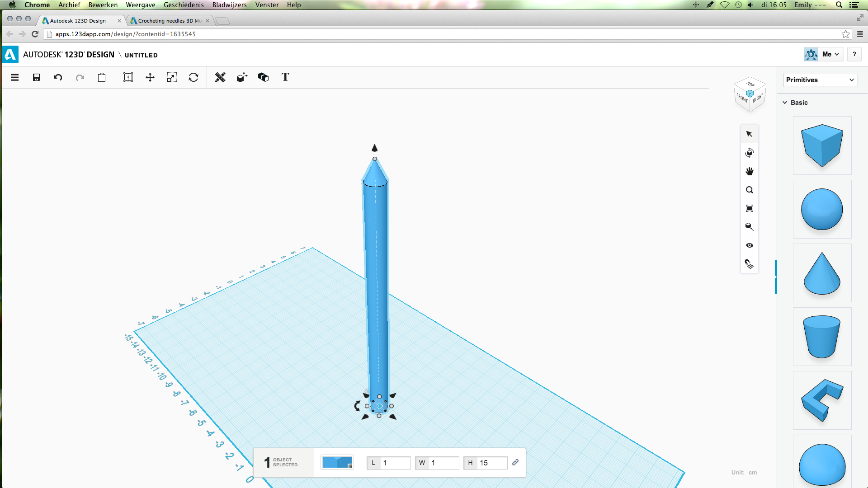868x488 pixels.
Task: Click the Save floppy disk icon
Action: coord(37,77)
